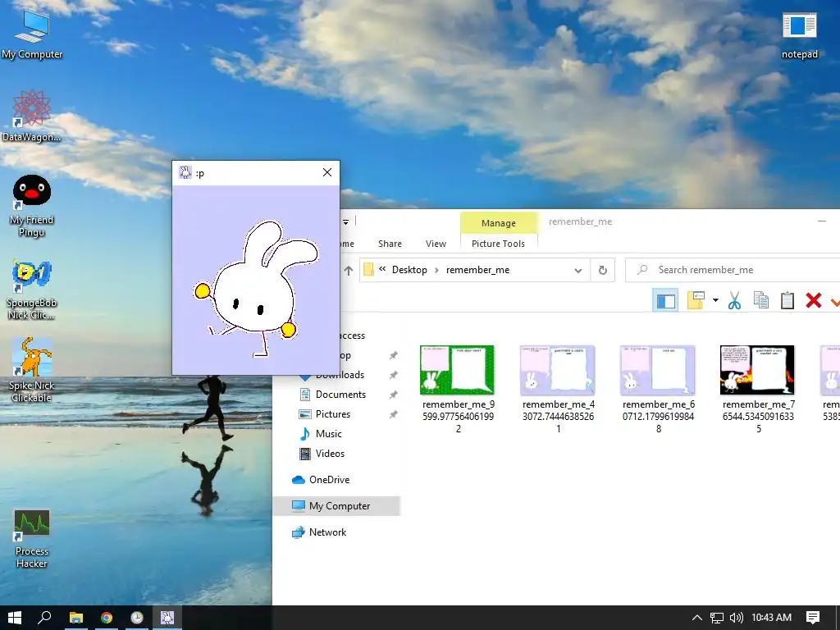Toggle the navigation pane button in Explorer toolbar
The image size is (840, 630).
[665, 300]
